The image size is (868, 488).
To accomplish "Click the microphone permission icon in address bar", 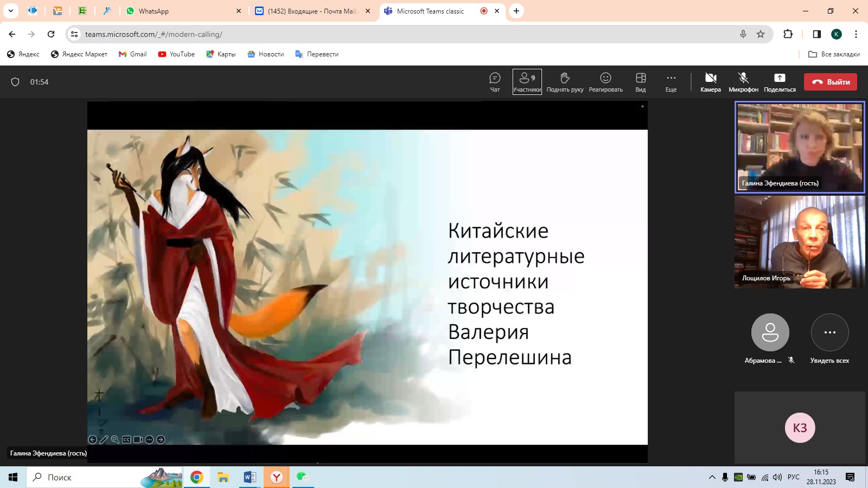I will point(743,34).
